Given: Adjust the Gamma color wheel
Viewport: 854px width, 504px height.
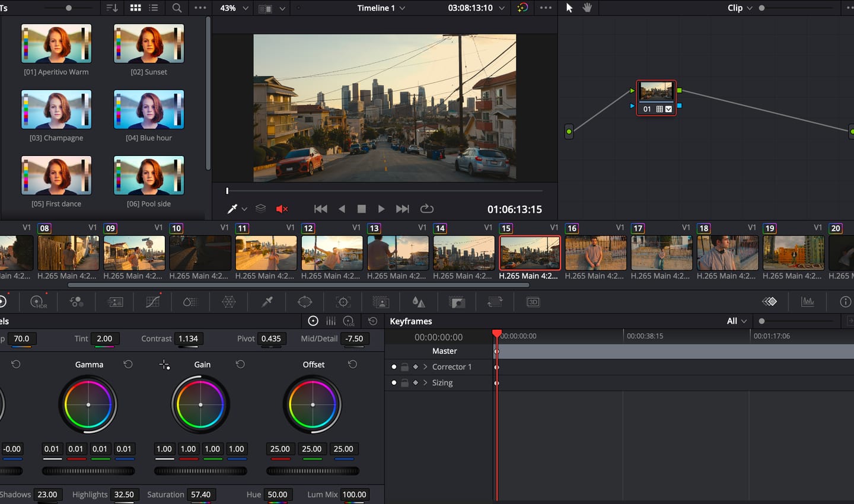Looking at the screenshot, I should click(88, 405).
